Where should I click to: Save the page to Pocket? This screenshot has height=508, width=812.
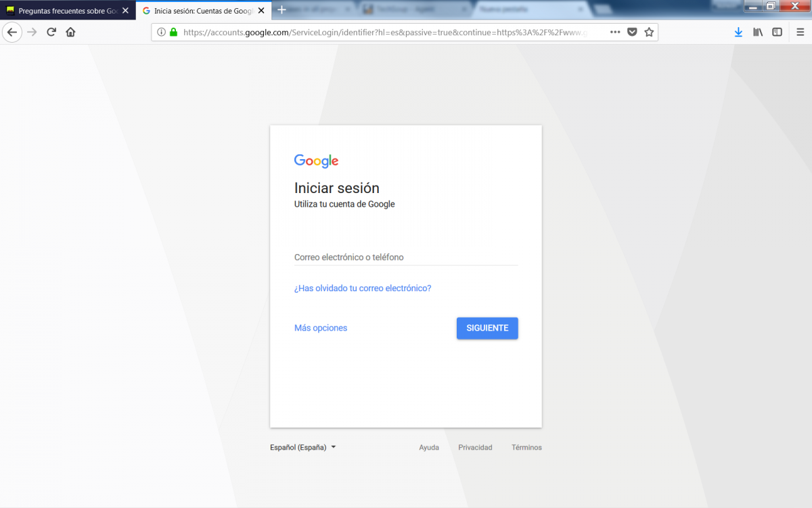click(632, 32)
